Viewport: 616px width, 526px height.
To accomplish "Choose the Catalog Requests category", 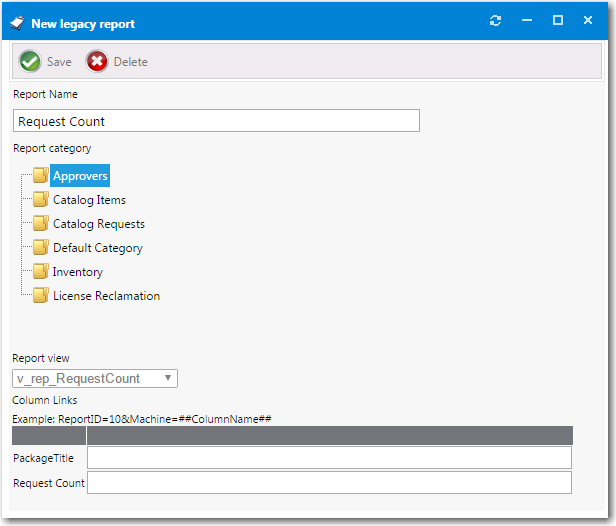I will click(x=98, y=224).
